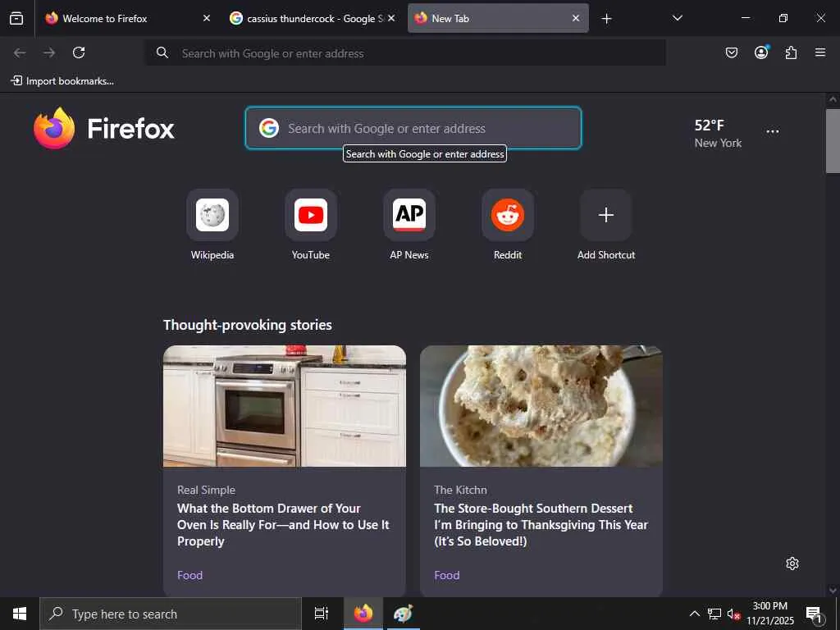Open the Firefox account icon
This screenshot has height=630, width=840.
click(x=761, y=52)
